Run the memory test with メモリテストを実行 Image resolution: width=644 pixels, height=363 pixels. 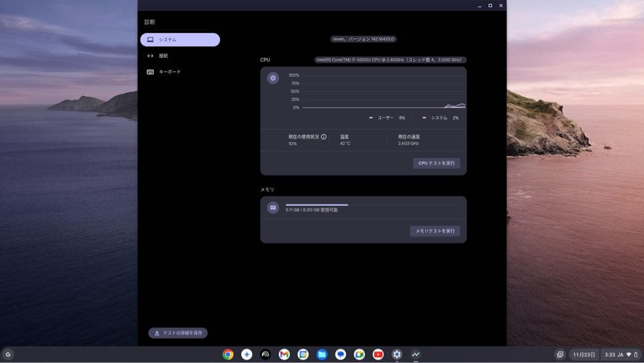[x=435, y=231]
